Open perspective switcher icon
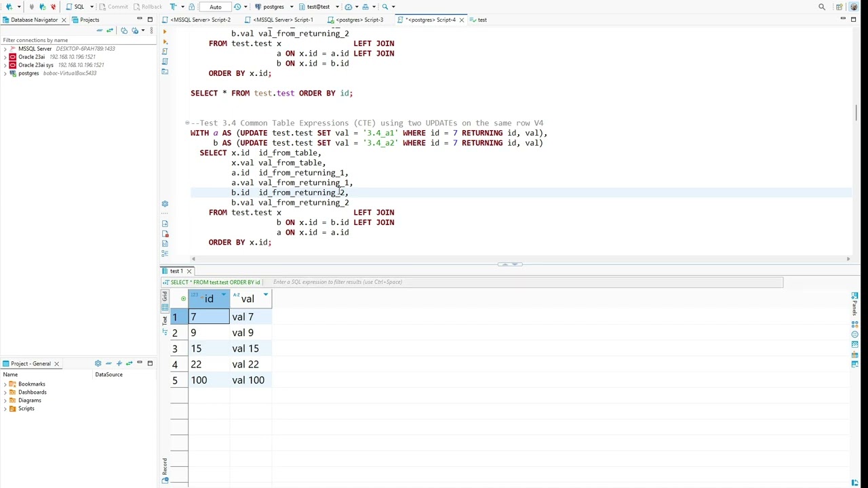The height and width of the screenshot is (488, 868). (840, 7)
